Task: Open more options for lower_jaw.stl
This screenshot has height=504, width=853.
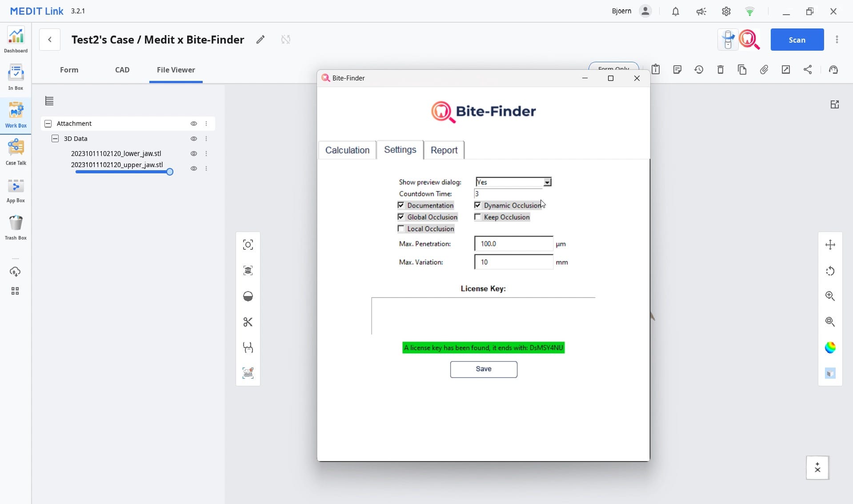Action: tap(206, 153)
